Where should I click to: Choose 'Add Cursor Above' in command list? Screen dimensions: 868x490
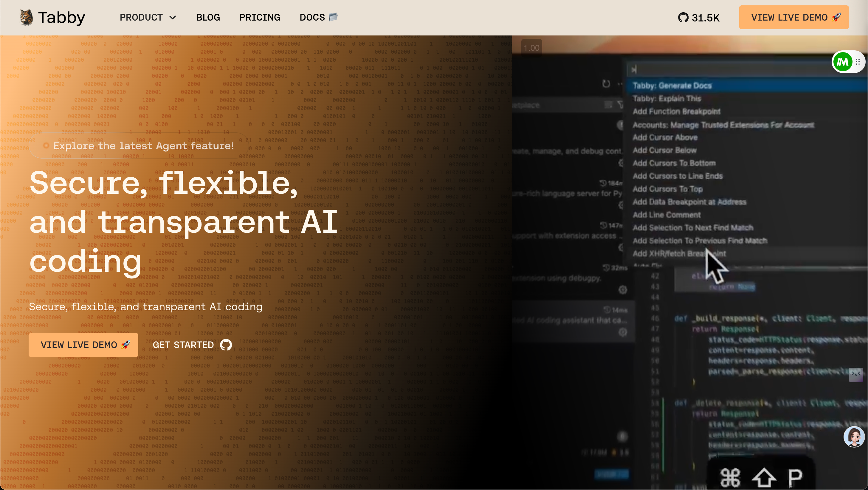[x=747, y=137]
